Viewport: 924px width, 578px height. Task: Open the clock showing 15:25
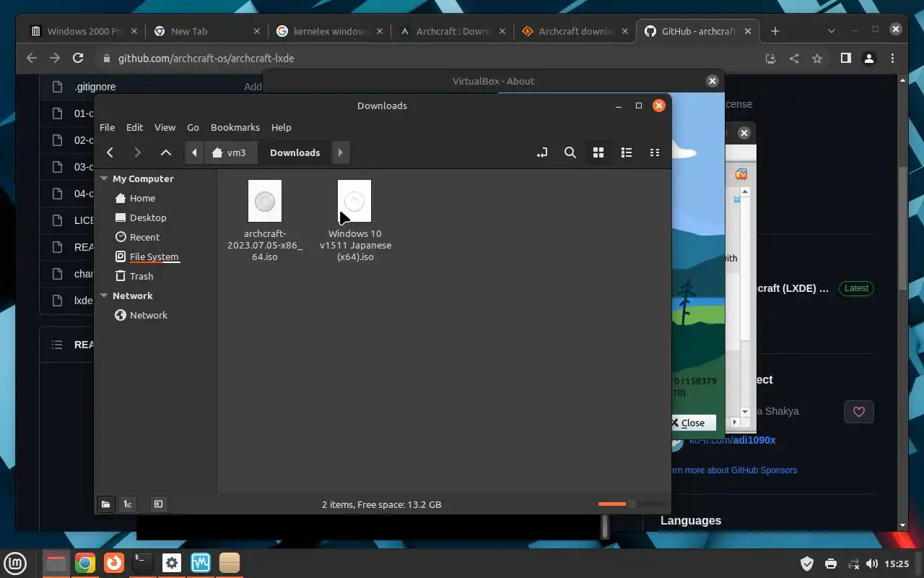(x=896, y=564)
